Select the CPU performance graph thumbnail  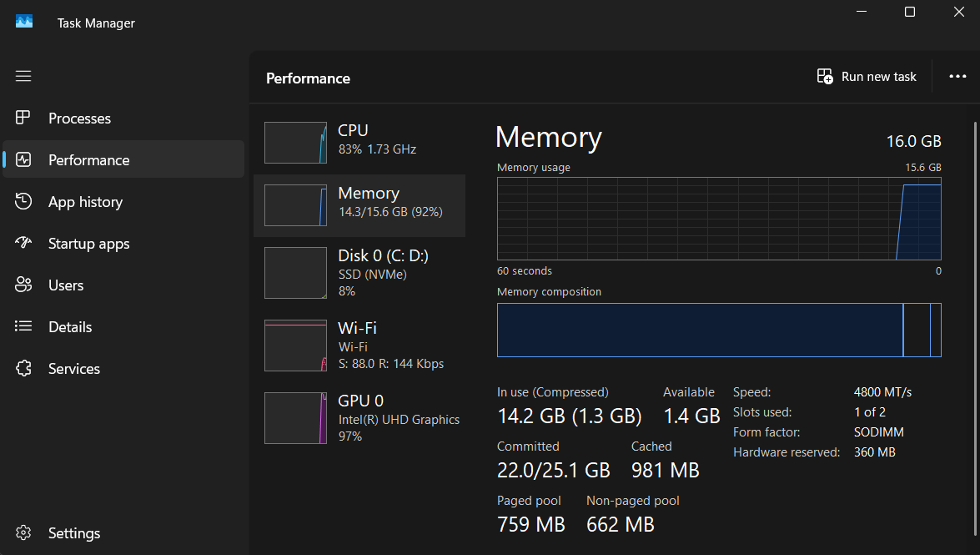click(295, 143)
